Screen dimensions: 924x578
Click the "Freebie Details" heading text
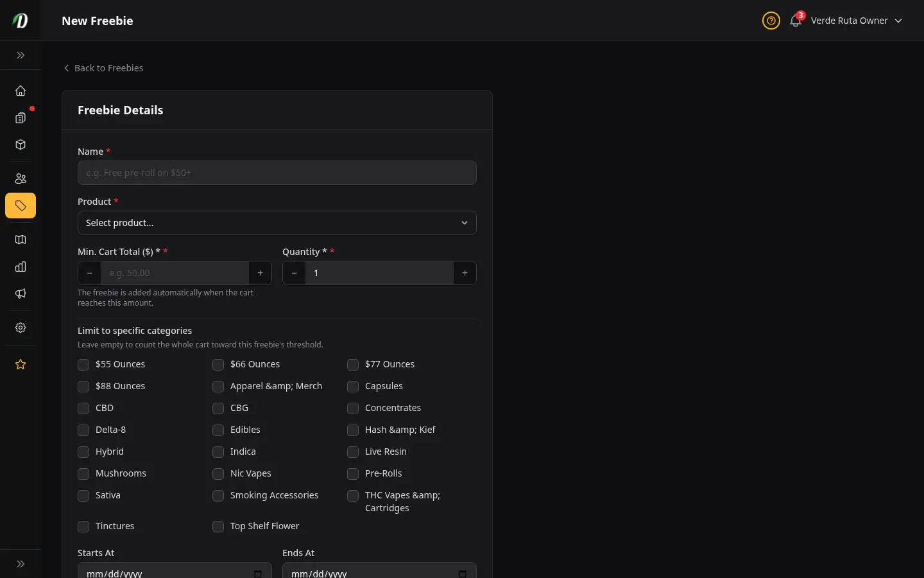121,110
